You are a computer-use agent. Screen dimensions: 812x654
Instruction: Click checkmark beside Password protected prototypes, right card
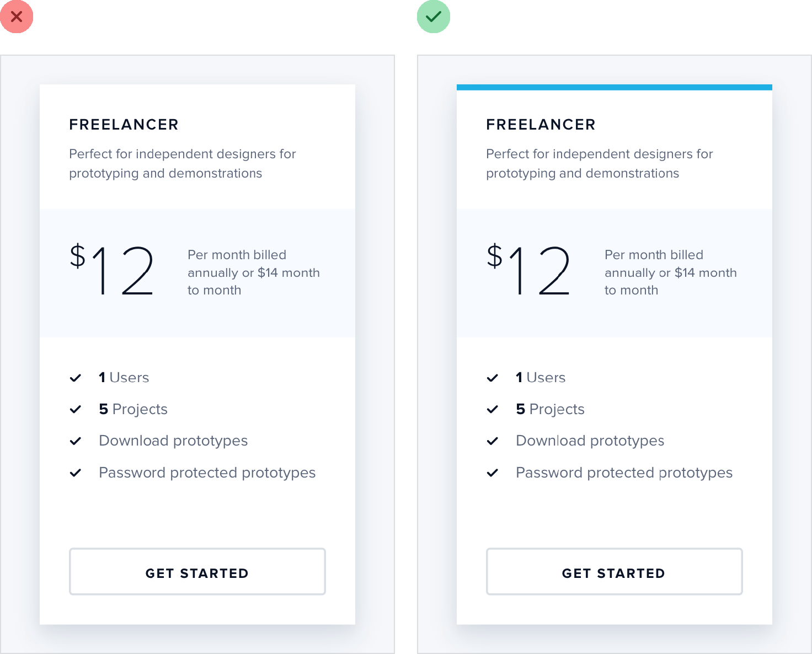tap(493, 473)
